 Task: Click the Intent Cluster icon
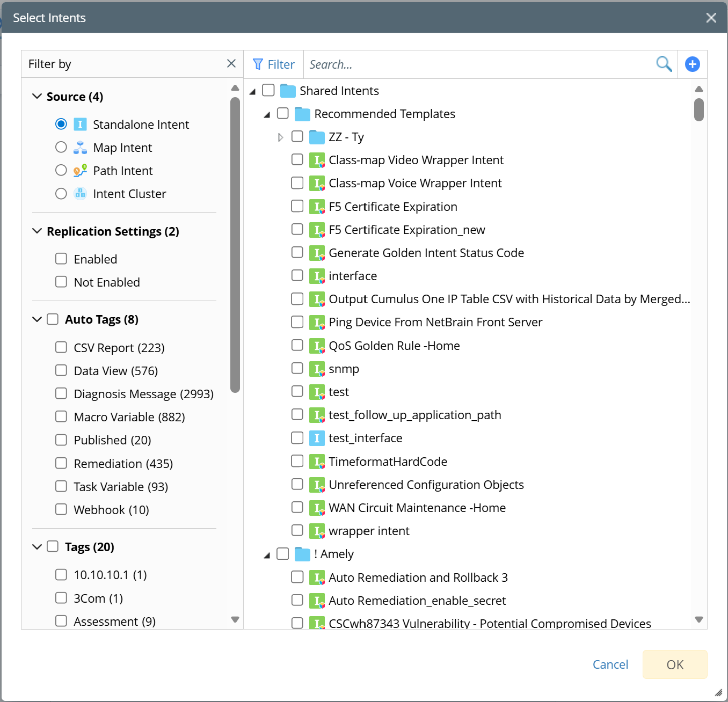pyautogui.click(x=80, y=194)
